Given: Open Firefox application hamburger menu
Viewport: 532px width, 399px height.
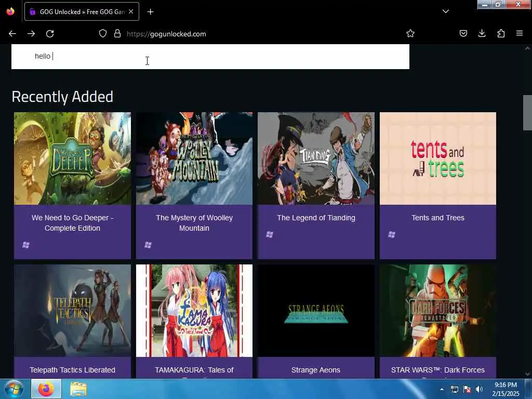Looking at the screenshot, I should click(520, 34).
